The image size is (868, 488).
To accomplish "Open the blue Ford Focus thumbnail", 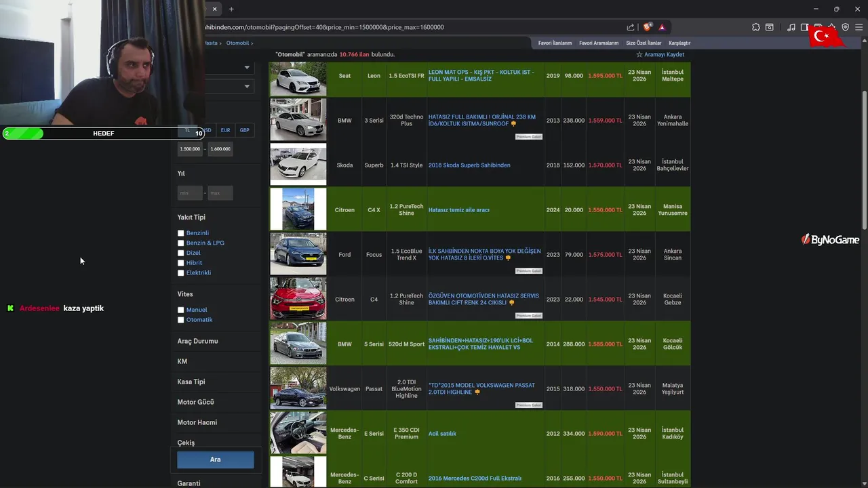I will 298,254.
